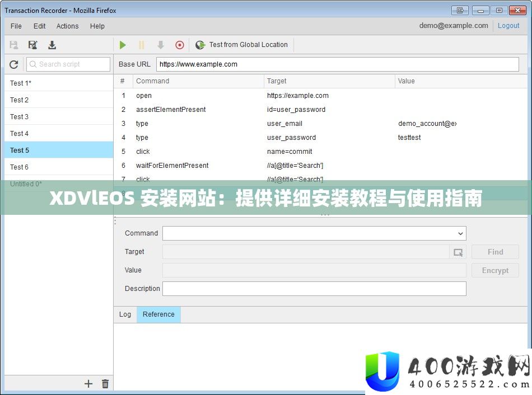
Task: Select the Test 6 script
Action: tap(59, 167)
